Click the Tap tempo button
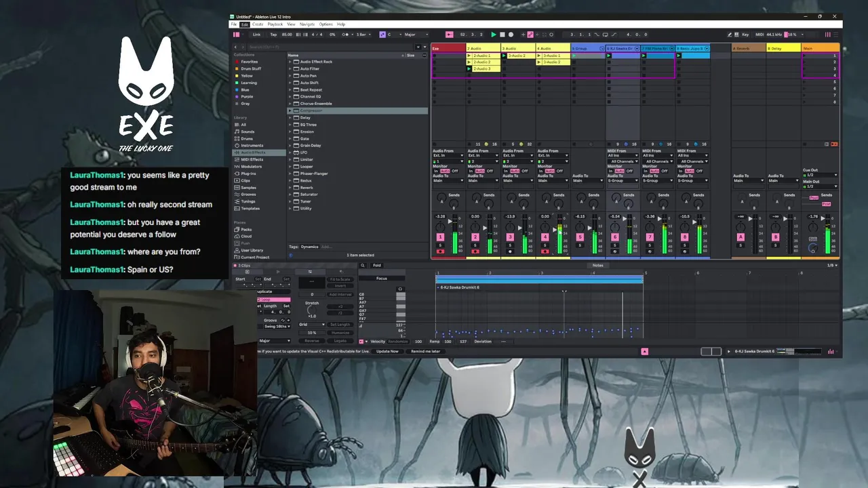The width and height of the screenshot is (868, 488). click(273, 35)
